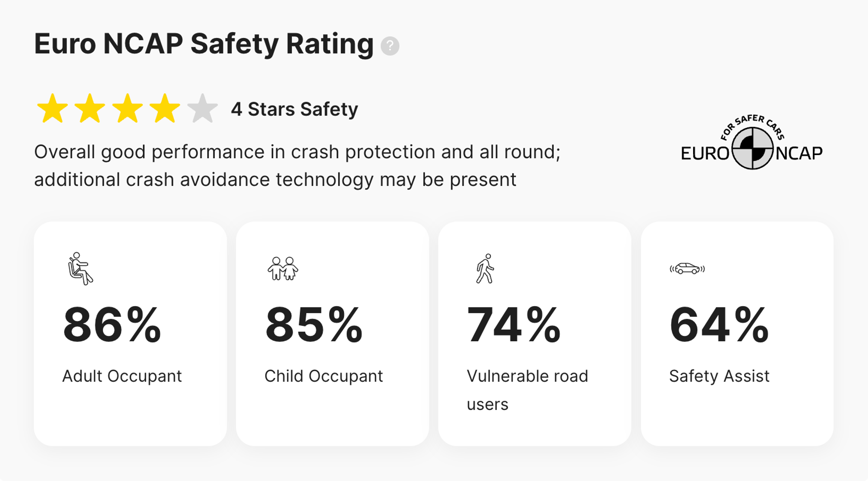The width and height of the screenshot is (868, 481).
Task: Click the crash protection description text
Action: click(298, 165)
